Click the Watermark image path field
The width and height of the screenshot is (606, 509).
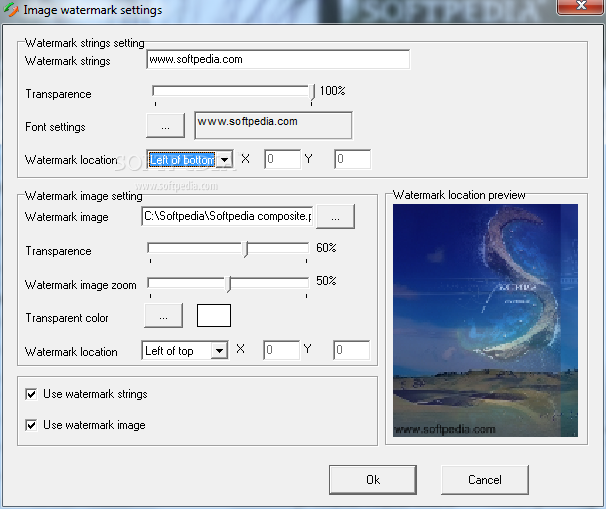click(227, 216)
